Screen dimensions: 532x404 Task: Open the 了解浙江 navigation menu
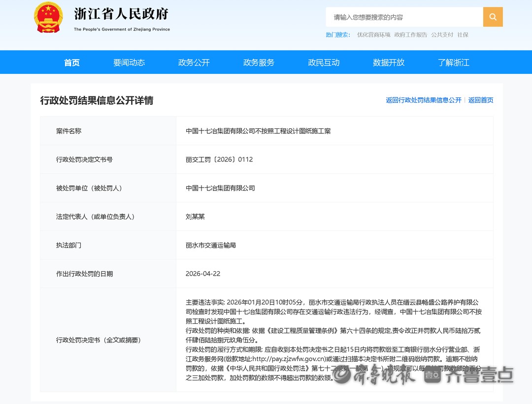(x=454, y=62)
